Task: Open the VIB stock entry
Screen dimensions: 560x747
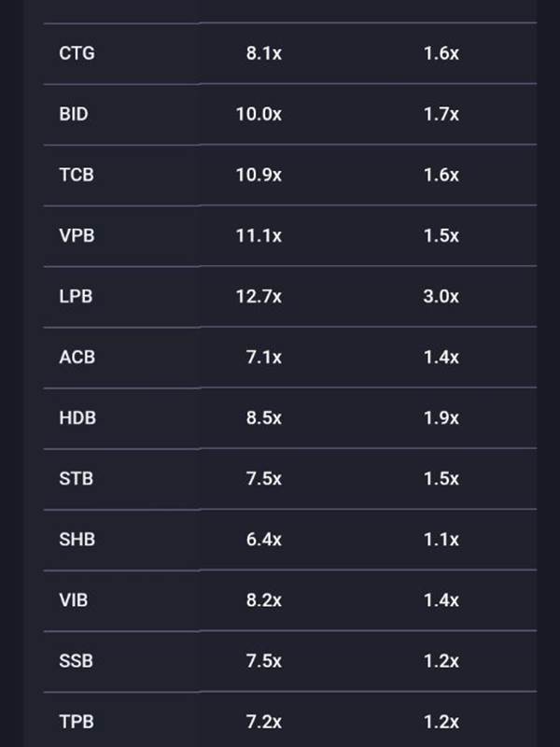Action: pyautogui.click(x=74, y=599)
